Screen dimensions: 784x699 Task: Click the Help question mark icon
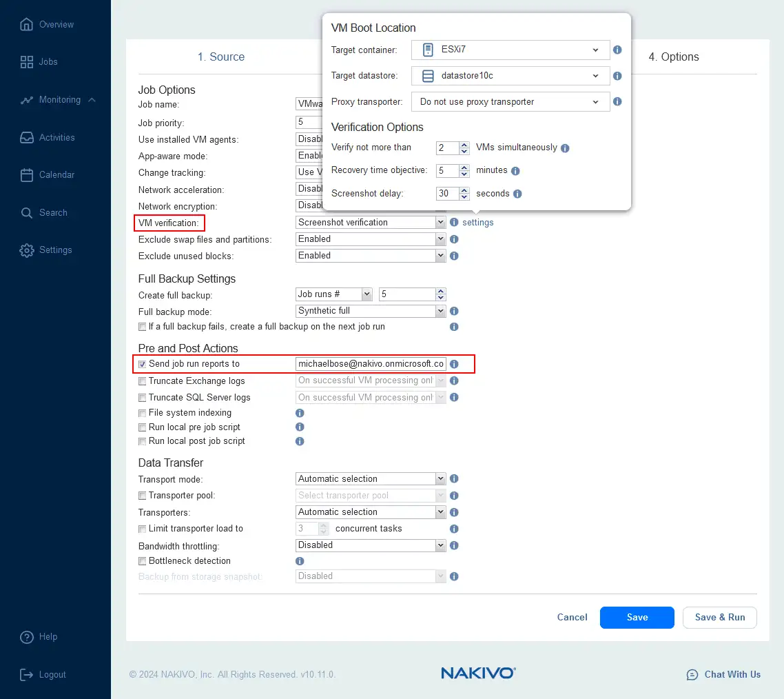pos(26,637)
